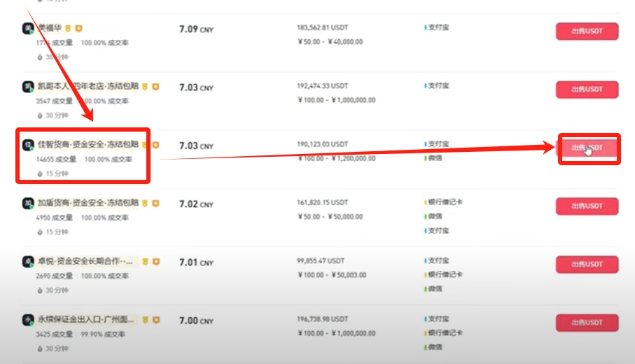Click the avatar of merchant 卓悦
This screenshot has height=364, width=635.
click(29, 261)
